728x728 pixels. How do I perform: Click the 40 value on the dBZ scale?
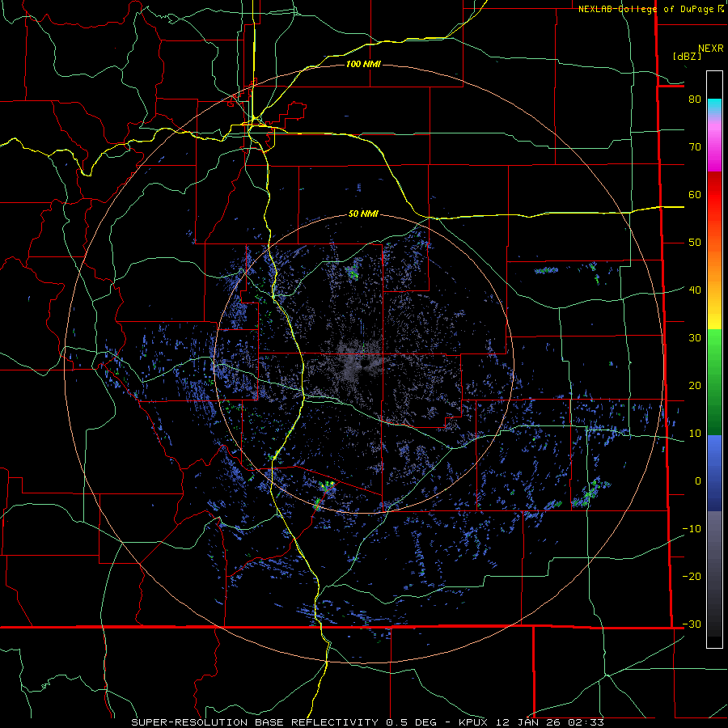coord(695,290)
